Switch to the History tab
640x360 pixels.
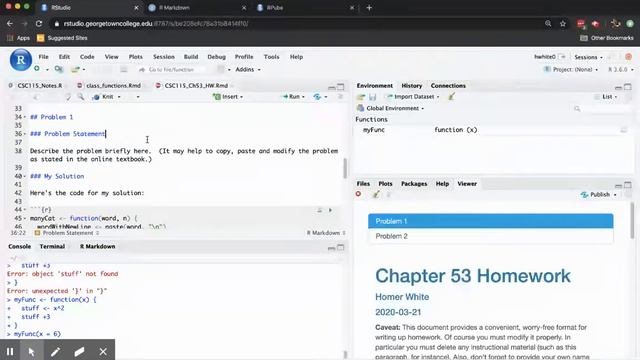pos(411,86)
